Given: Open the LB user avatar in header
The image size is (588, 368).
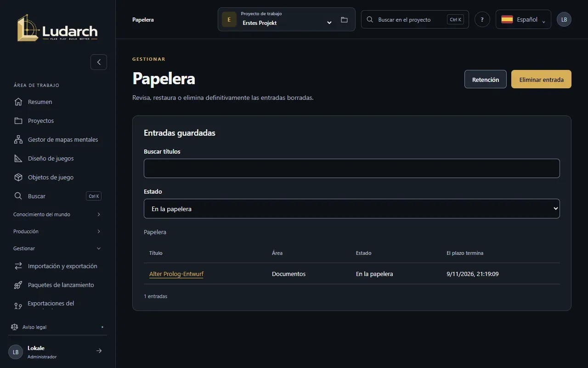Looking at the screenshot, I should [564, 19].
